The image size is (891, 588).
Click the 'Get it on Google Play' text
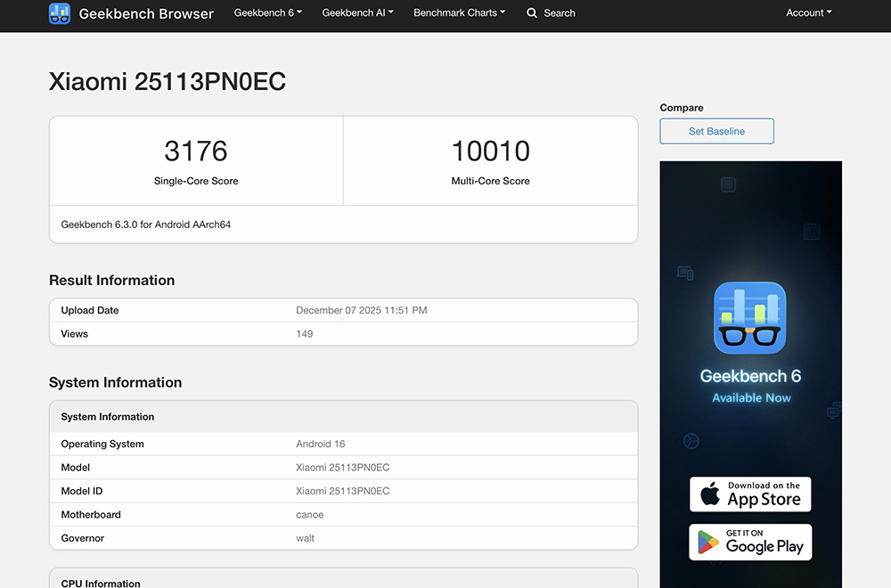coord(764,542)
